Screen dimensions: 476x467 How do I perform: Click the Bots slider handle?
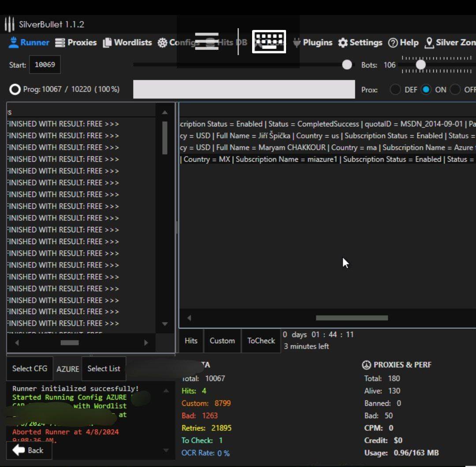click(x=421, y=65)
